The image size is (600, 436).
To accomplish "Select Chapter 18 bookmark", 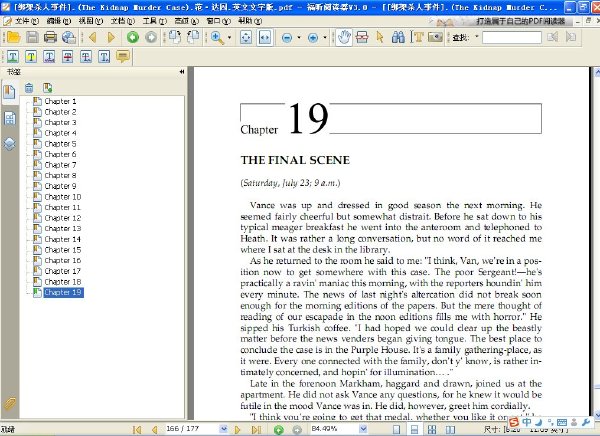I will pyautogui.click(x=63, y=282).
